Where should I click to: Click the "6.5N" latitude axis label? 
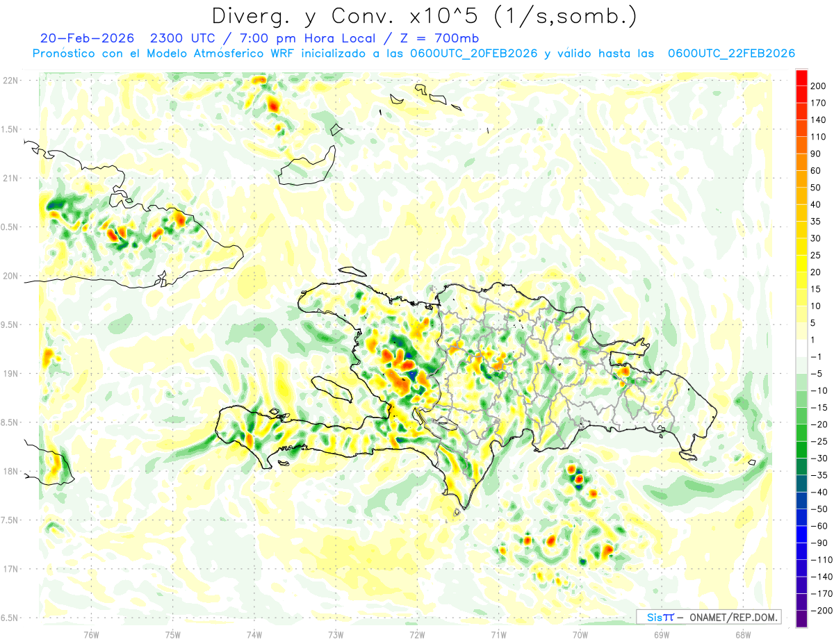(10, 618)
